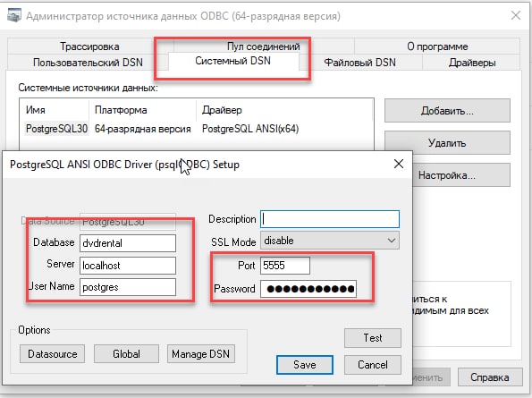This screenshot has height=398, width=532.
Task: Click the Удалить button
Action: pos(447,143)
